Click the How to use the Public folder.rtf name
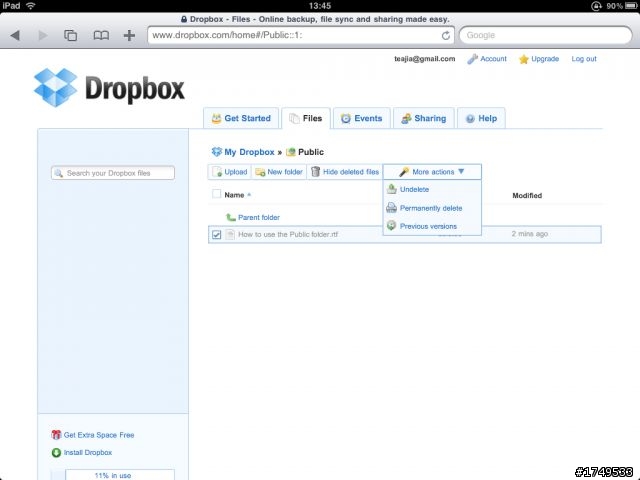This screenshot has width=640, height=480. click(x=288, y=234)
